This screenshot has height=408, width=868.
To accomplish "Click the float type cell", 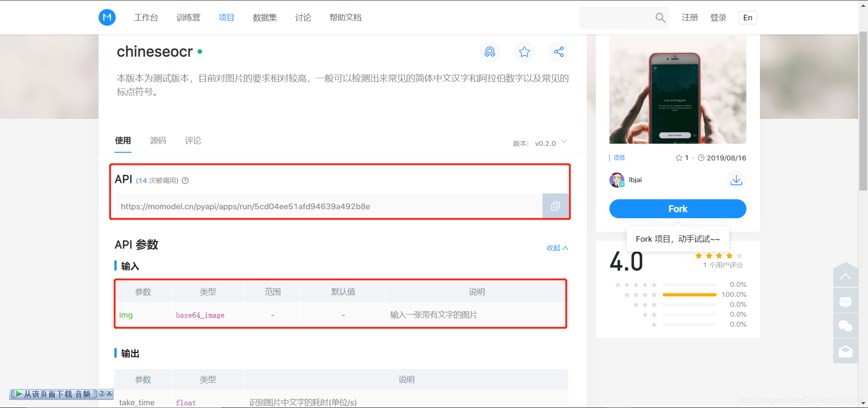I will (x=186, y=403).
